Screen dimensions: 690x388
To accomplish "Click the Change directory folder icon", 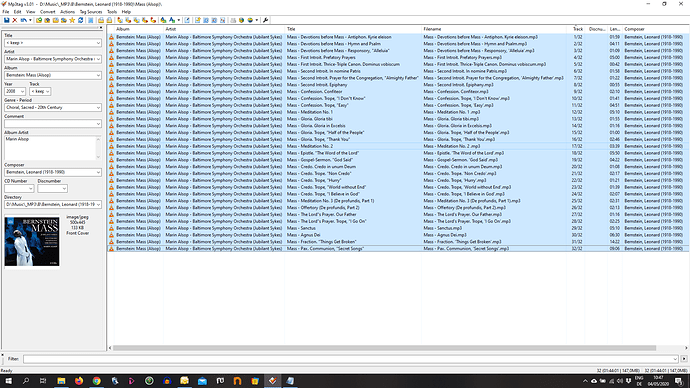I will [x=39, y=20].
